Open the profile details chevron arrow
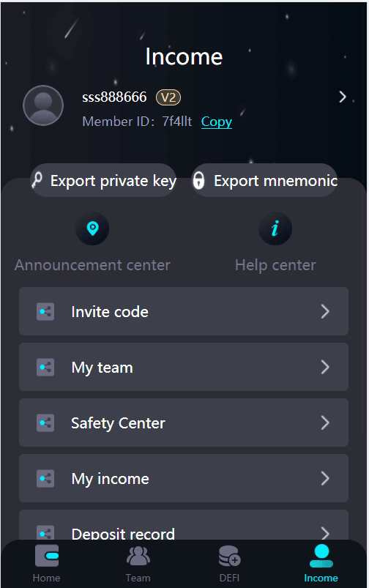This screenshot has width=369, height=588. pyautogui.click(x=343, y=97)
